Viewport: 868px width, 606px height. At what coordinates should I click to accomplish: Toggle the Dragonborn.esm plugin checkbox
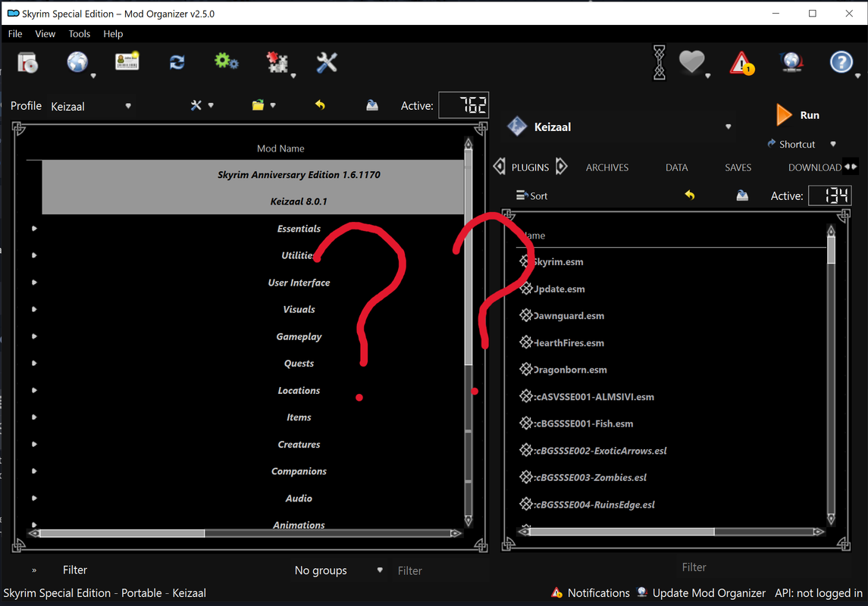526,370
